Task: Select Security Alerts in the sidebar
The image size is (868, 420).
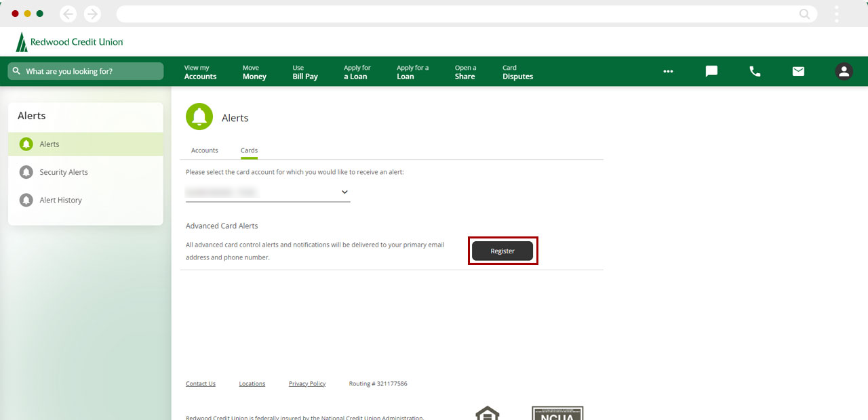Action: click(x=64, y=172)
